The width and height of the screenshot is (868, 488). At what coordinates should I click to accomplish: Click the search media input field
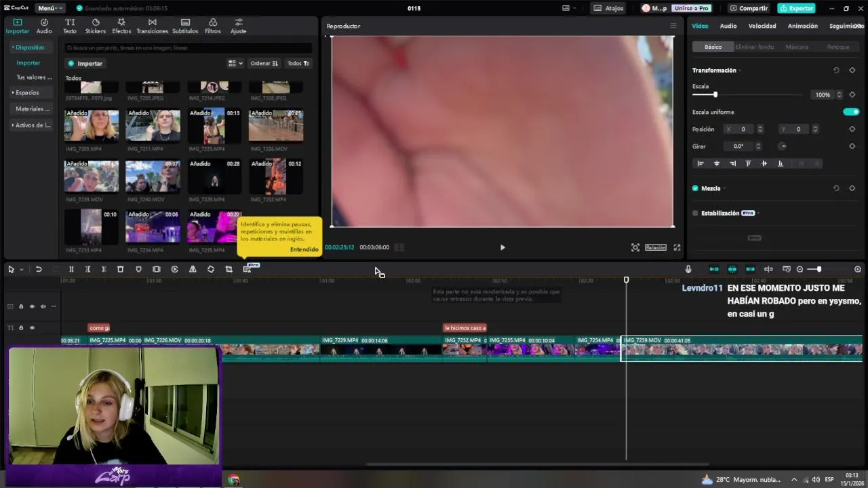click(189, 48)
